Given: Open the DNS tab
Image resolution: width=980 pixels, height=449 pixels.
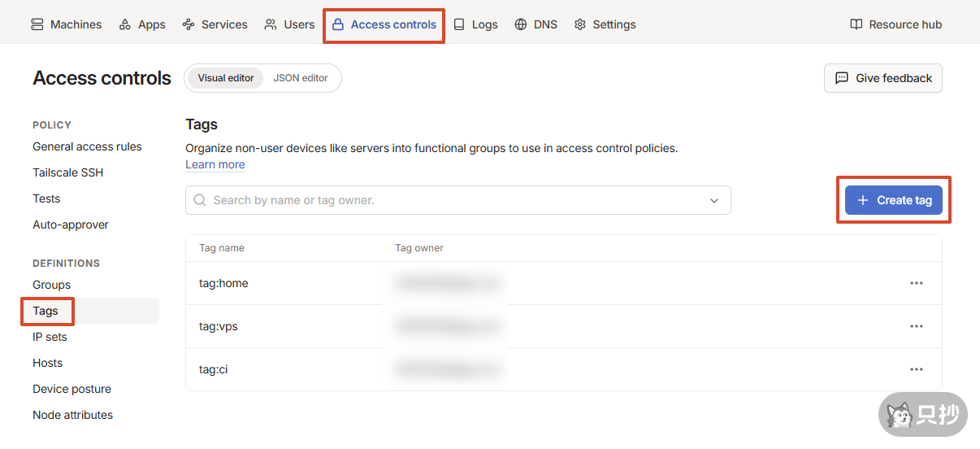Looking at the screenshot, I should tap(536, 24).
